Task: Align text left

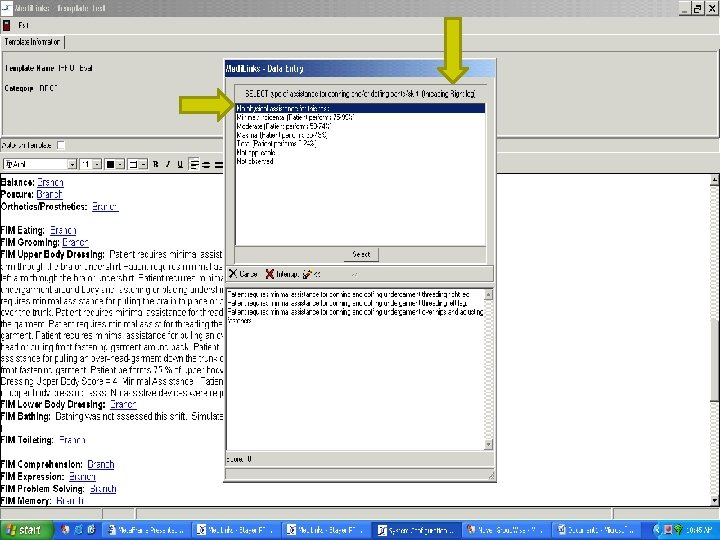Action: tap(194, 164)
